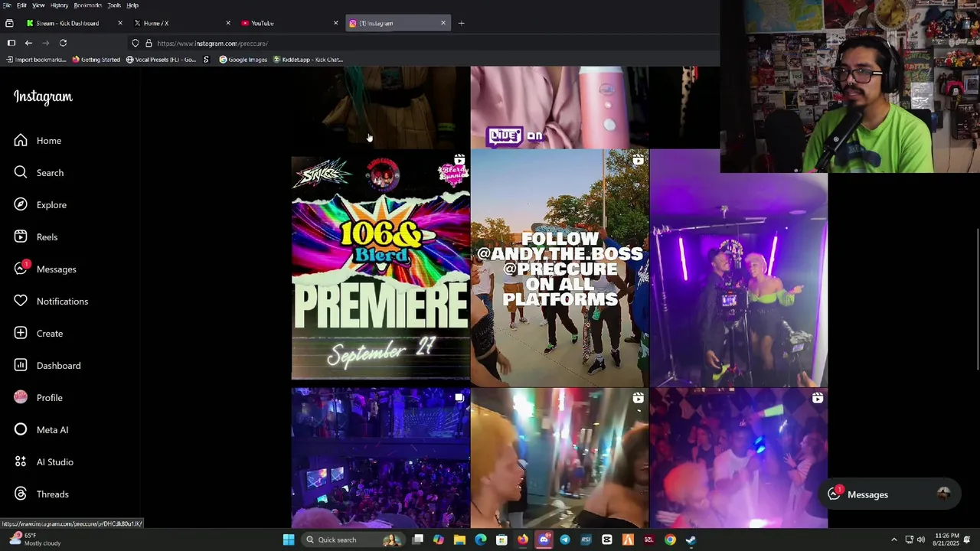Click the Notifications heart icon
The height and width of the screenshot is (551, 980).
tap(21, 301)
